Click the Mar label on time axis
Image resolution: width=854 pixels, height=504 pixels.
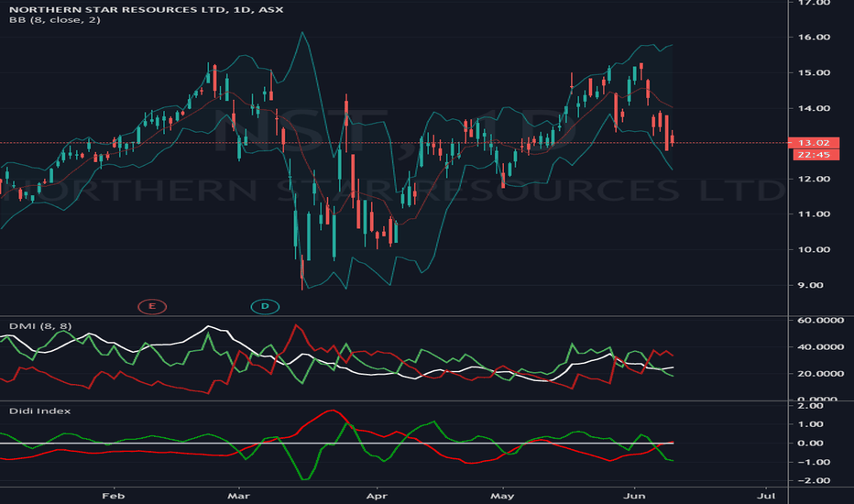tap(238, 496)
